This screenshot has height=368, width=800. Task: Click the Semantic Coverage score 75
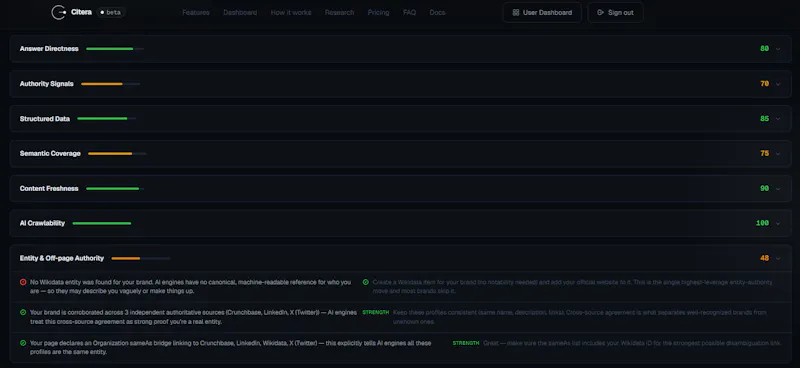[x=764, y=154]
